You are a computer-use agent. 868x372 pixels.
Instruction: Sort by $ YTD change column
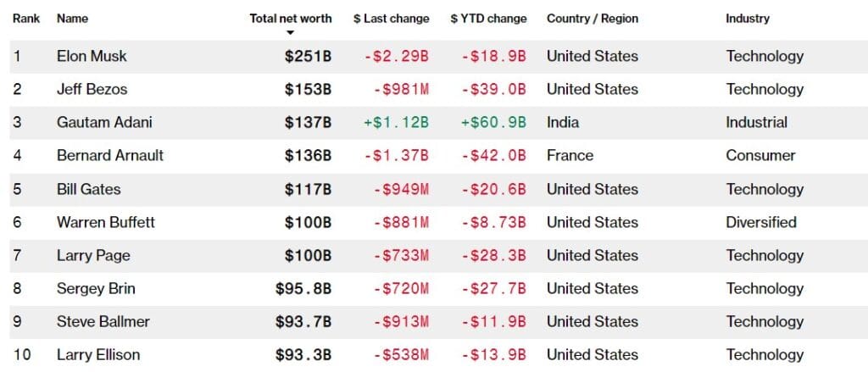488,19
